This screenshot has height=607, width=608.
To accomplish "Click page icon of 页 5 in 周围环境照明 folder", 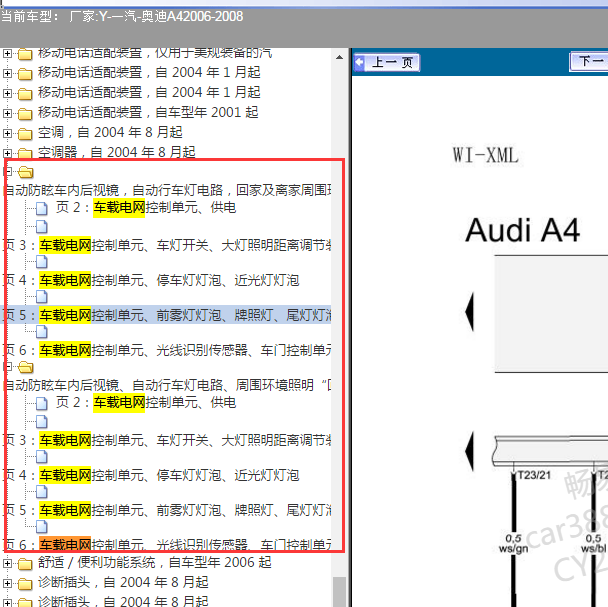I will [x=42, y=492].
